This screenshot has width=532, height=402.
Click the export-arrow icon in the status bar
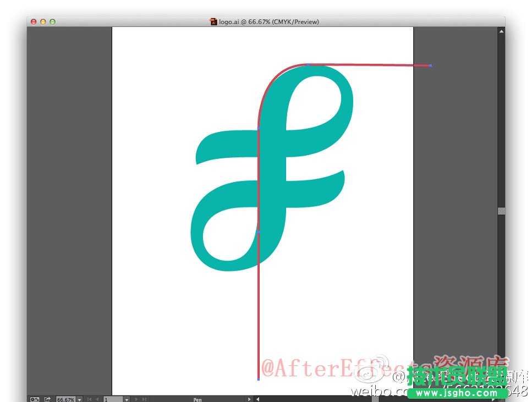[47, 399]
